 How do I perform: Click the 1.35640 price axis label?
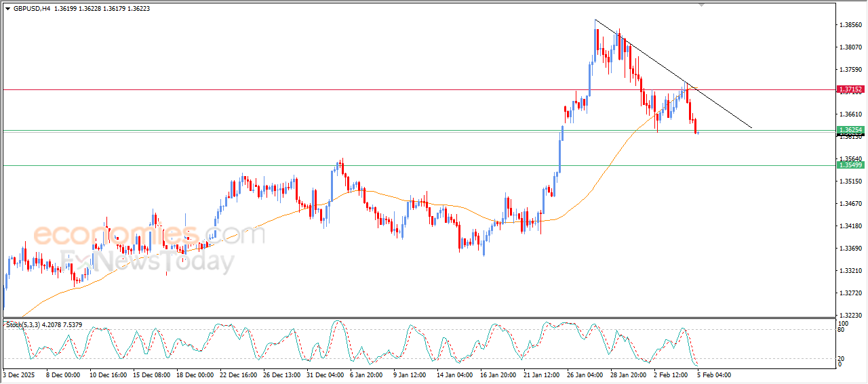[x=851, y=159]
